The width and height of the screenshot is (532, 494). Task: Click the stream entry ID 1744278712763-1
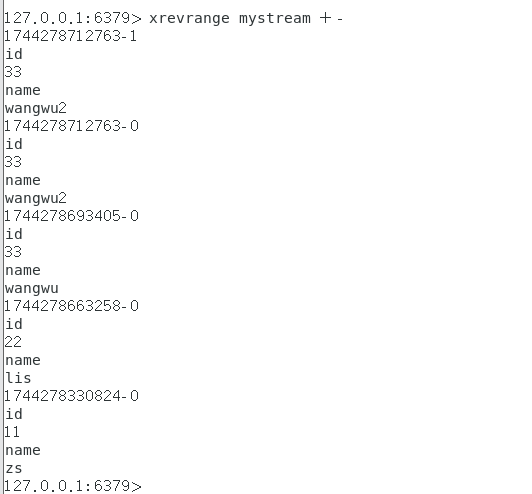[x=71, y=36]
